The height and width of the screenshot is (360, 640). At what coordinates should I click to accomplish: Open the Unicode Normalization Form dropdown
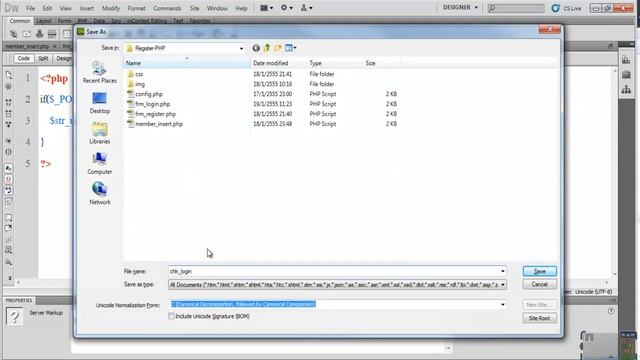(x=502, y=304)
